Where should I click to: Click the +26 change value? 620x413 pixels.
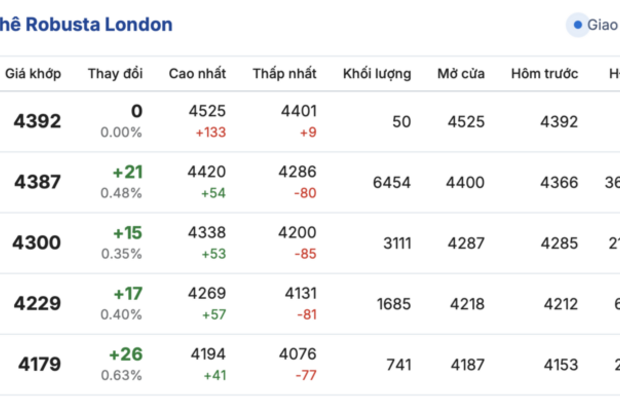[x=125, y=354]
